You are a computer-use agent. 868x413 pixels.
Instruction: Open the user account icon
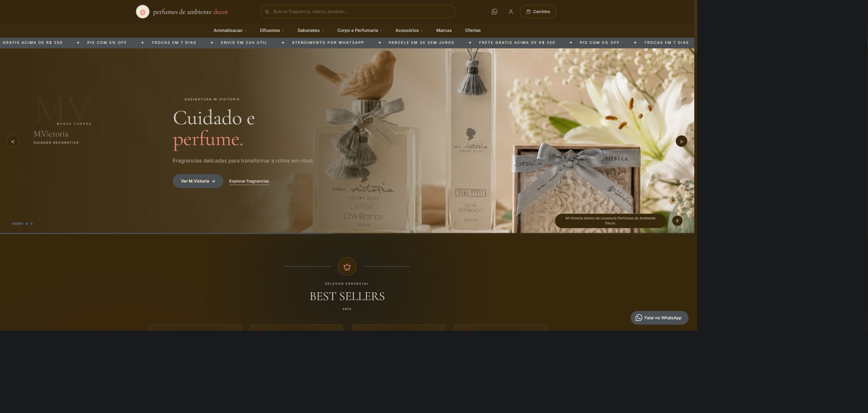(511, 12)
